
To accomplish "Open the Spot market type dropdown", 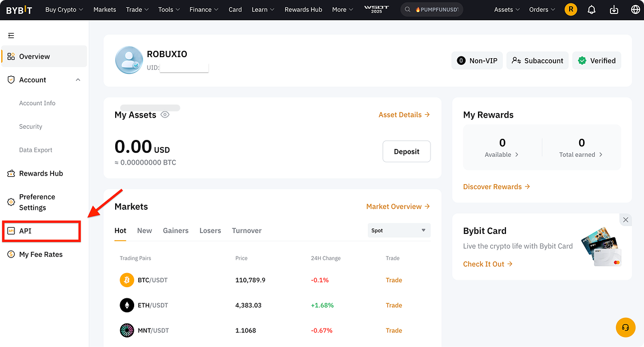I will [399, 231].
